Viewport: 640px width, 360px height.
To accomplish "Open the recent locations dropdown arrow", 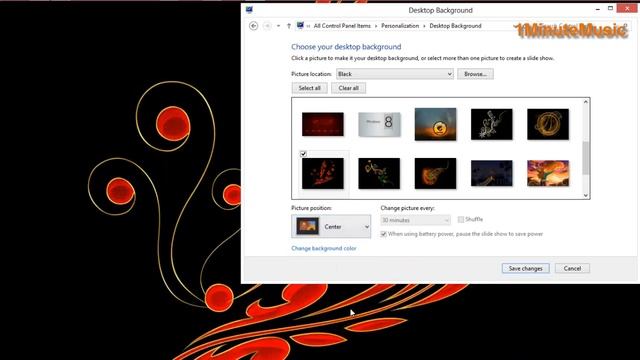I will 278,26.
